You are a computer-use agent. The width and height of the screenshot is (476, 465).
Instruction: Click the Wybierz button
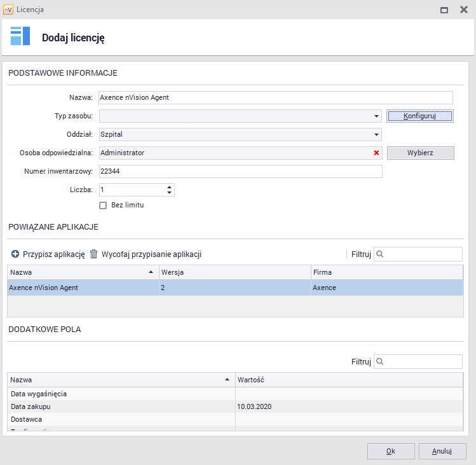click(420, 153)
